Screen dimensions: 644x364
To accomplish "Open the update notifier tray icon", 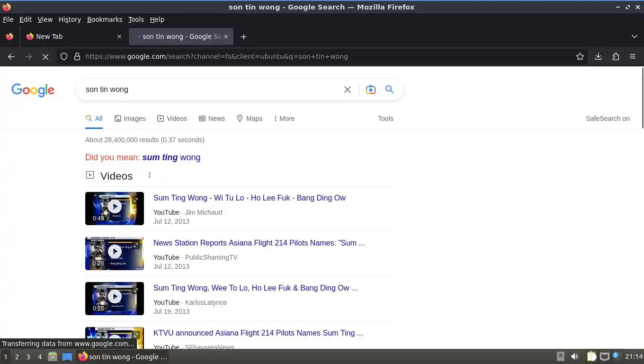I will (x=616, y=355).
